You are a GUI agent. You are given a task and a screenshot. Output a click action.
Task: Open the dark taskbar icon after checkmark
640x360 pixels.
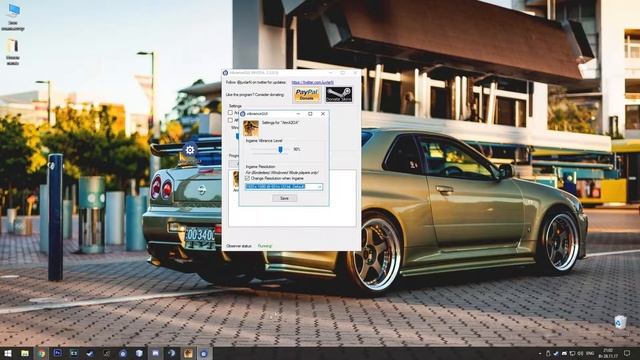(107, 353)
